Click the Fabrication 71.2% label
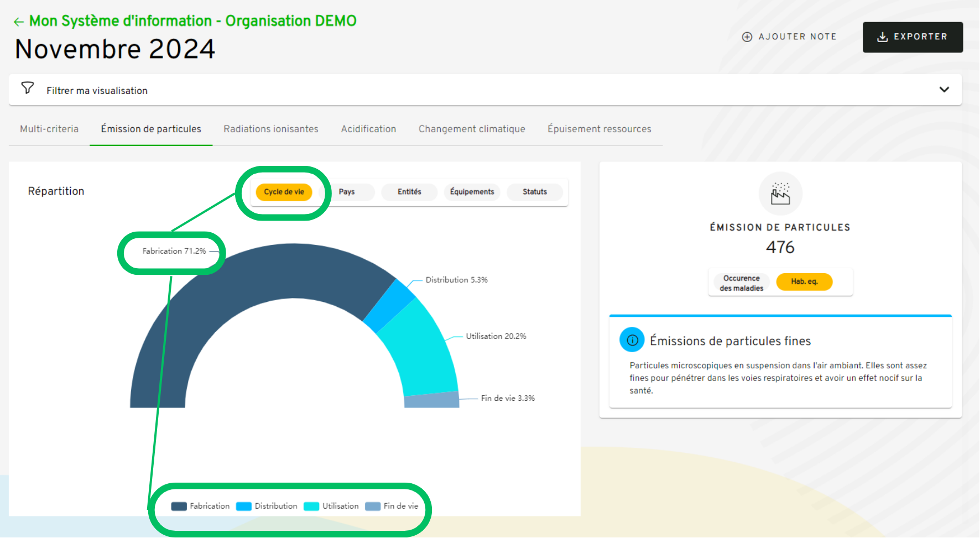 tap(174, 251)
